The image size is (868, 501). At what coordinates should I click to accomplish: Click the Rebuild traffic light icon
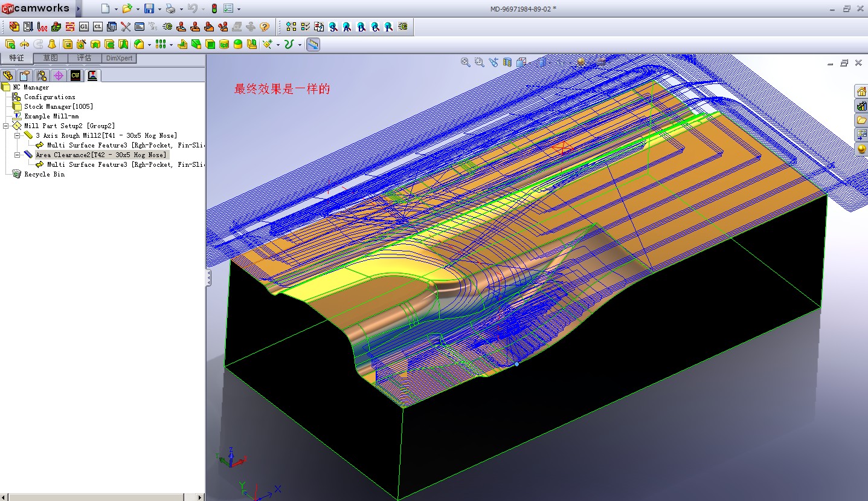pos(214,8)
